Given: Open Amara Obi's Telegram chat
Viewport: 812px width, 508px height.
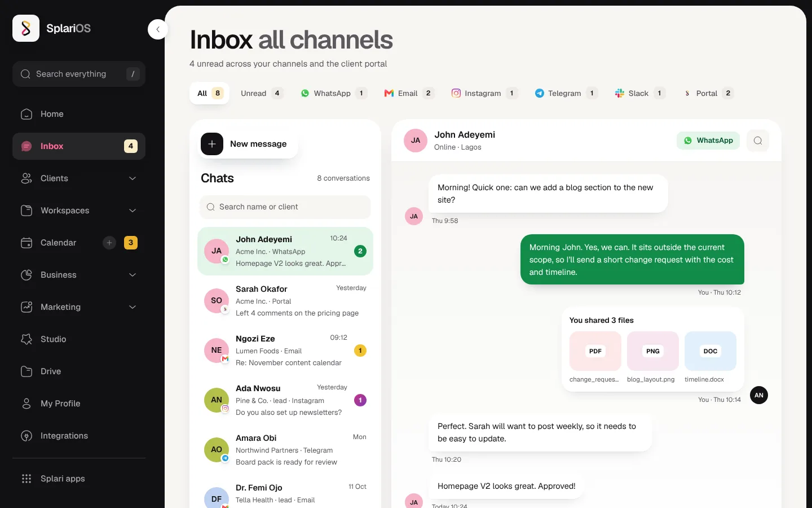Looking at the screenshot, I should point(285,450).
